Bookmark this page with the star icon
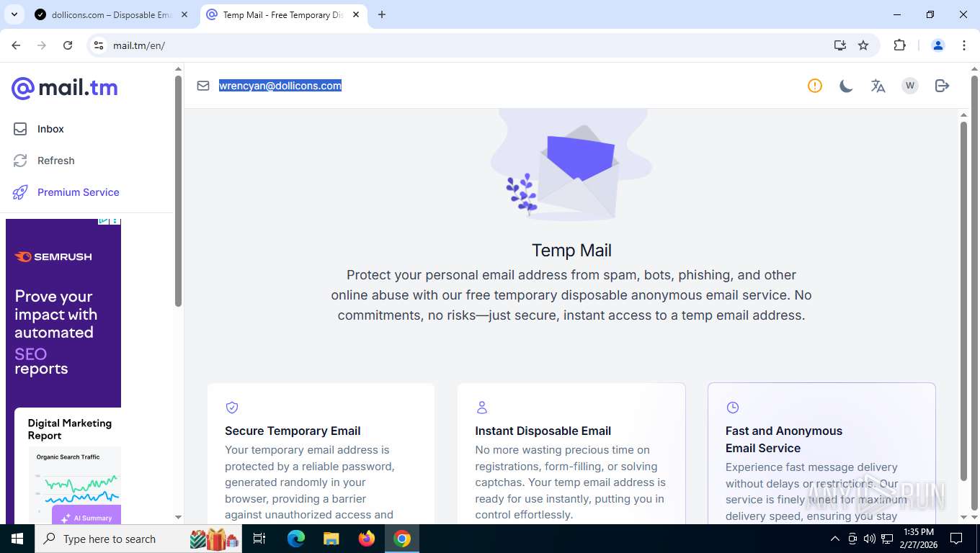Screen dimensions: 980x553 863,45
